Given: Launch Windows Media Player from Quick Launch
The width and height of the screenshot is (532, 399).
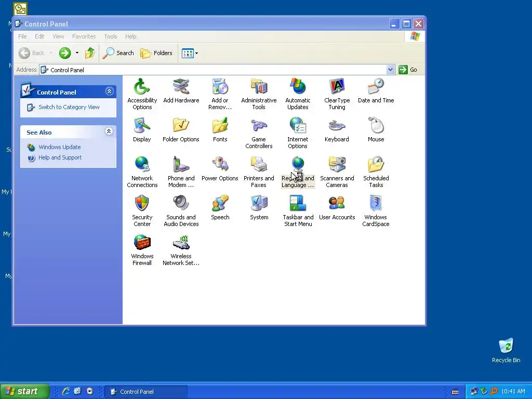Looking at the screenshot, I should (89, 391).
